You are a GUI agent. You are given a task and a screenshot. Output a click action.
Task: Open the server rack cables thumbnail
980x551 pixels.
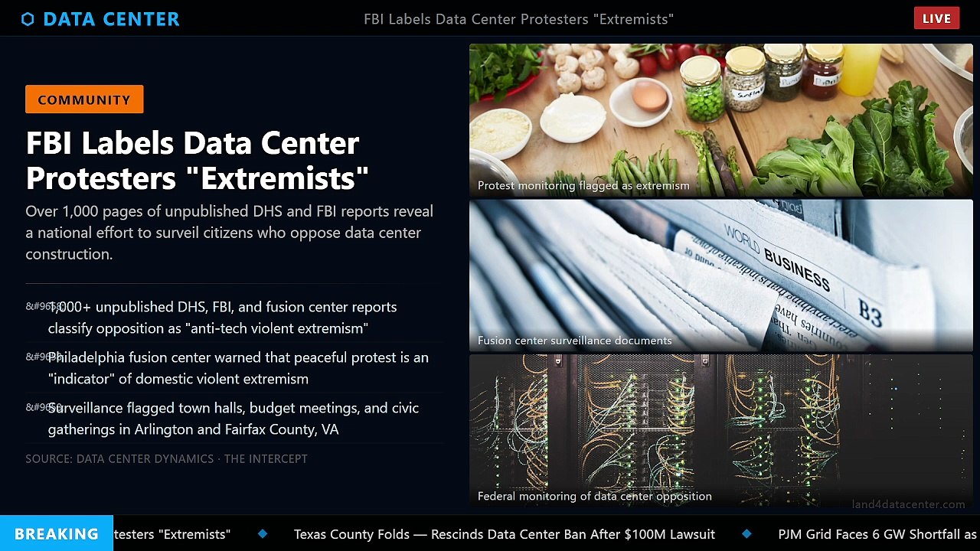pyautogui.click(x=721, y=431)
